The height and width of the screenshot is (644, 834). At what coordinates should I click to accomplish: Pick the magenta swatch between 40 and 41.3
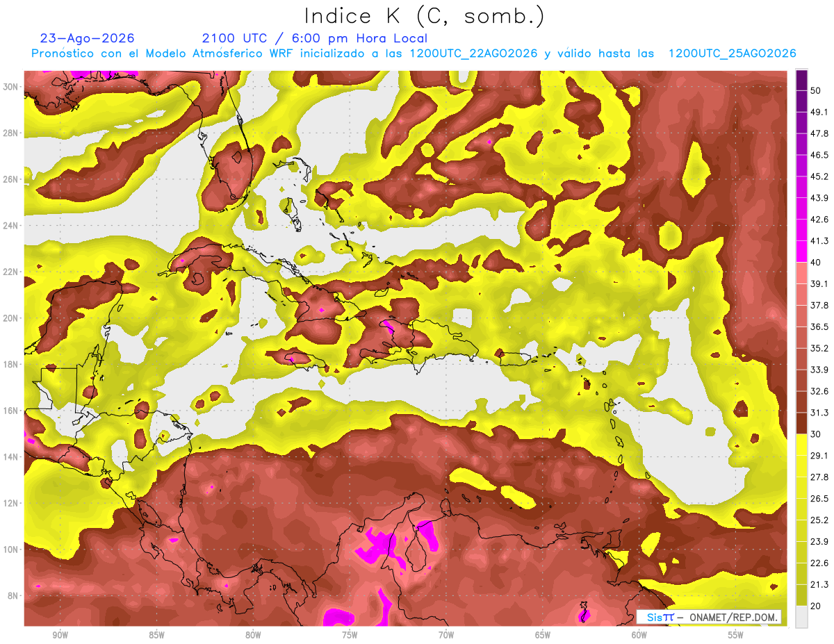coord(801,251)
